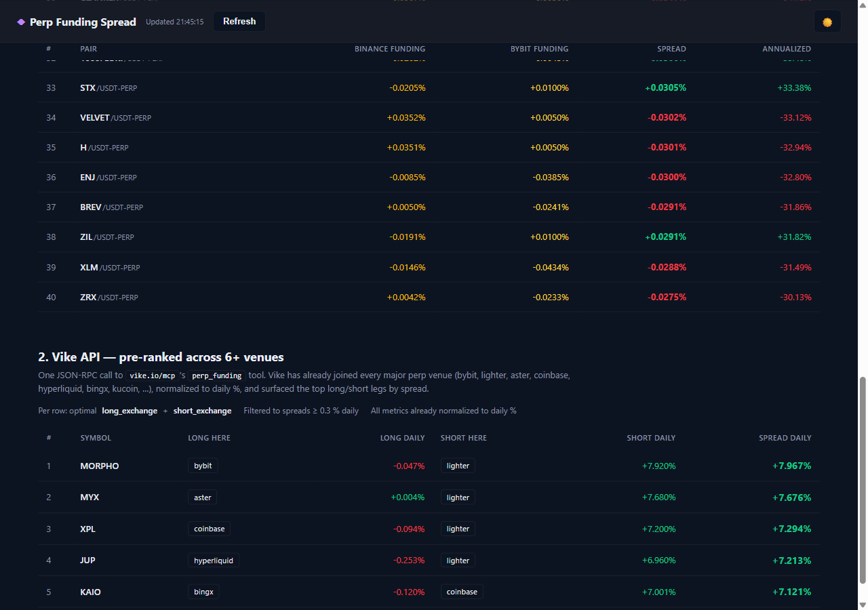Click the XPL symbol row

point(429,529)
